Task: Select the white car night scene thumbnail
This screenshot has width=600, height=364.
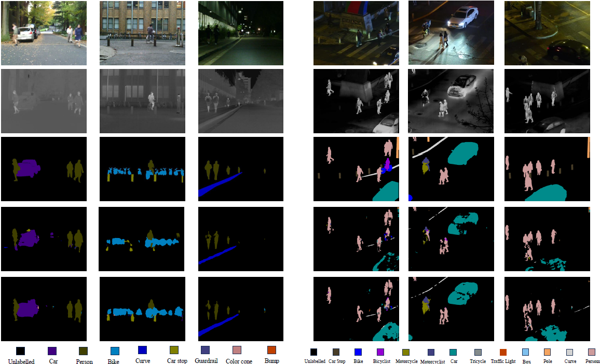Action: tap(451, 33)
